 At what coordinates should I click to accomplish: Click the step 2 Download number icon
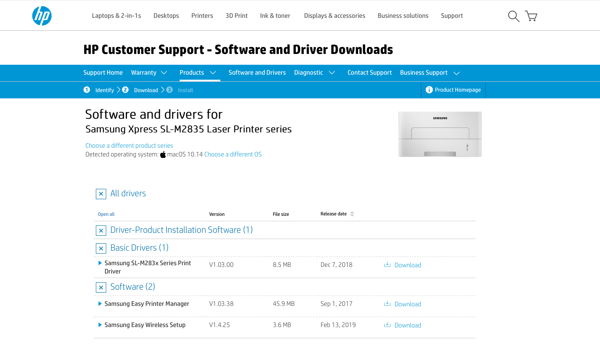125,90
